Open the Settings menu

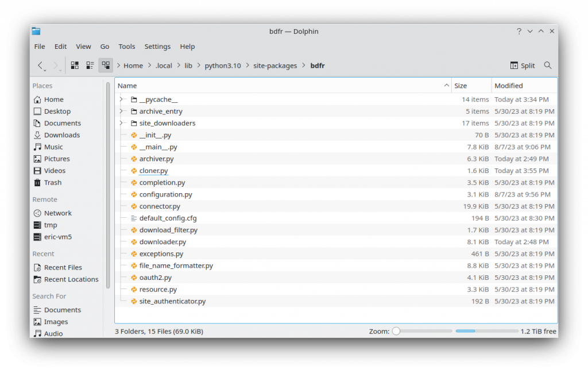157,47
